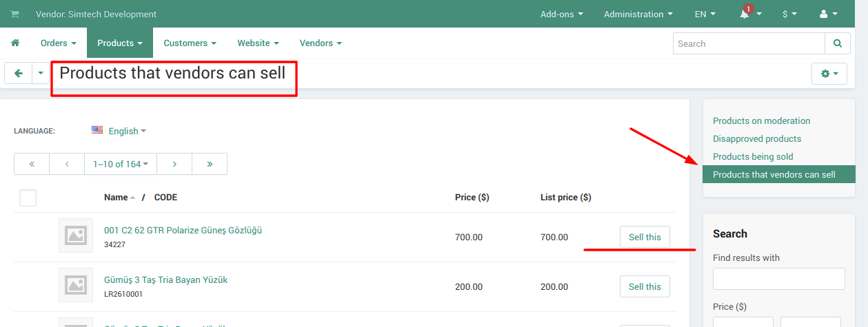
Task: Click the shopping cart storefront icon
Action: click(15, 14)
